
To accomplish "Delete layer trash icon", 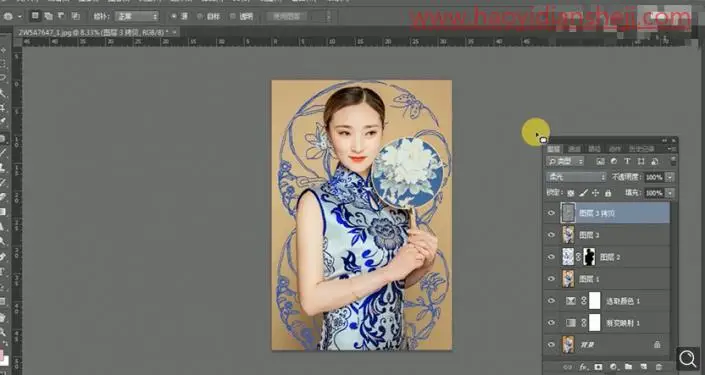I will click(659, 367).
